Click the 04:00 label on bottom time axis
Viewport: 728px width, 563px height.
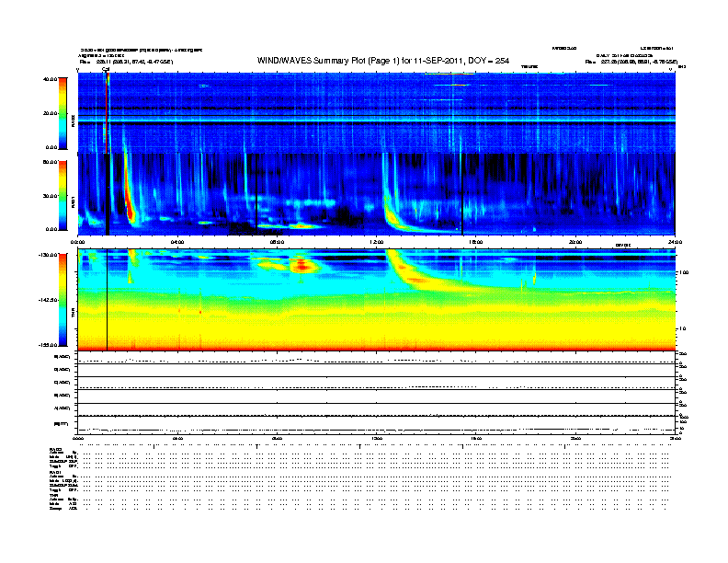tap(177, 438)
